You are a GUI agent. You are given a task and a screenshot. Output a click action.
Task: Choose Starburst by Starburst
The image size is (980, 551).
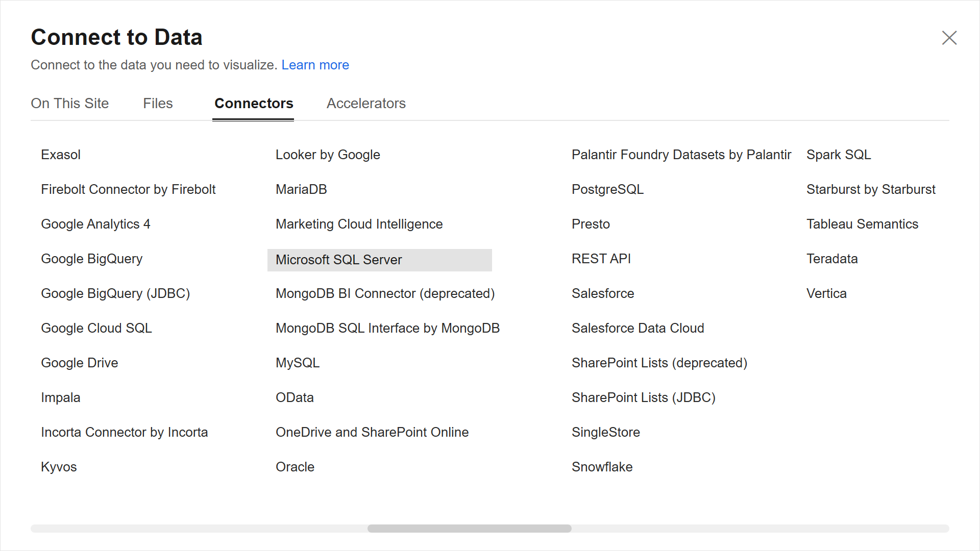pos(871,189)
